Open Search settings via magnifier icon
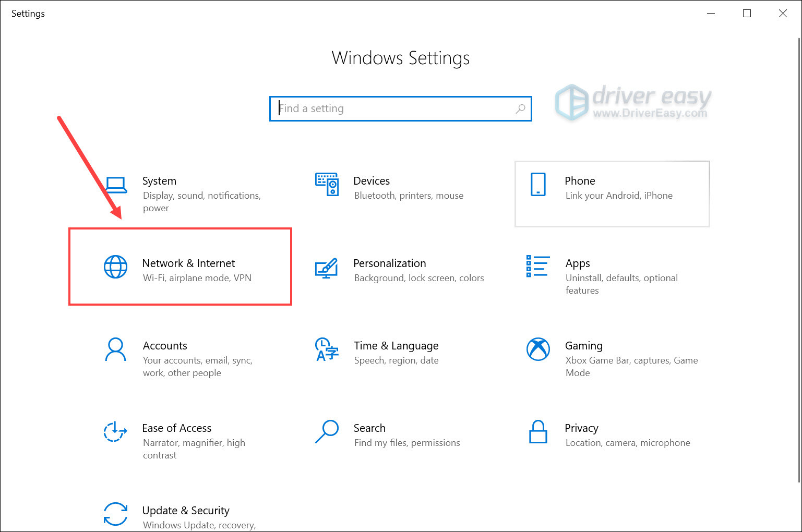 327,432
